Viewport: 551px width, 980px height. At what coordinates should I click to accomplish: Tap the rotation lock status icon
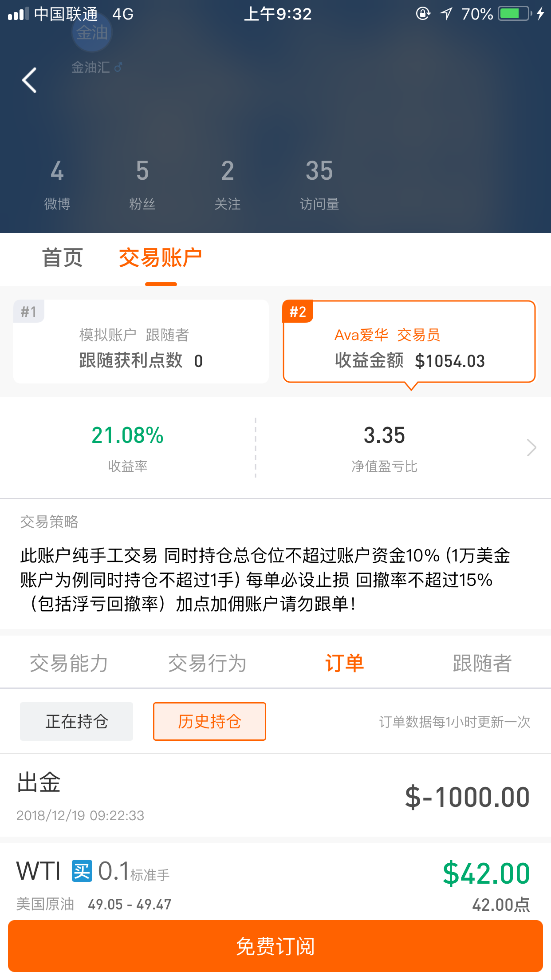pos(423,14)
